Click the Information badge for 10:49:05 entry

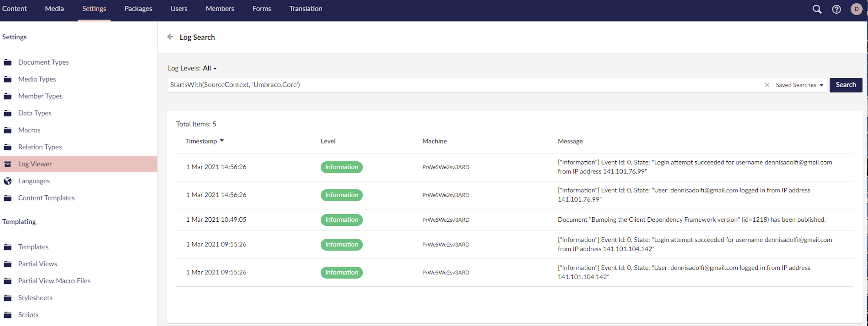(x=341, y=220)
